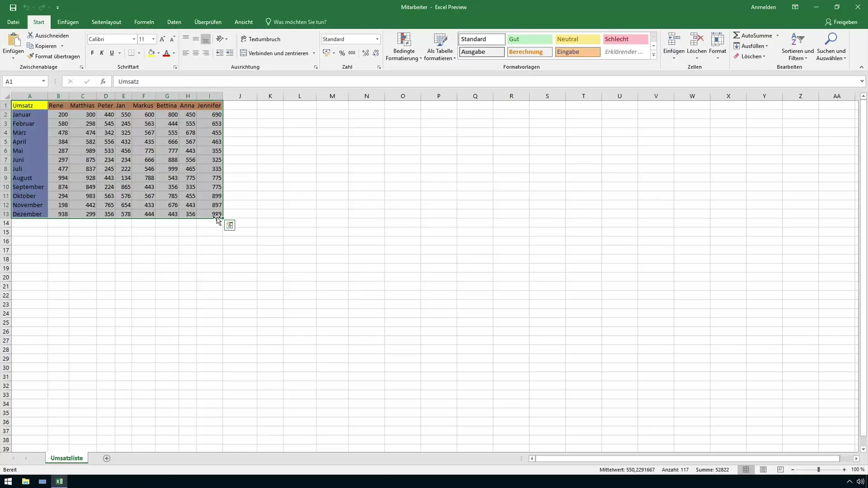Remove decimal place icon in Zahl group
This screenshot has width=868, height=488.
(x=376, y=53)
